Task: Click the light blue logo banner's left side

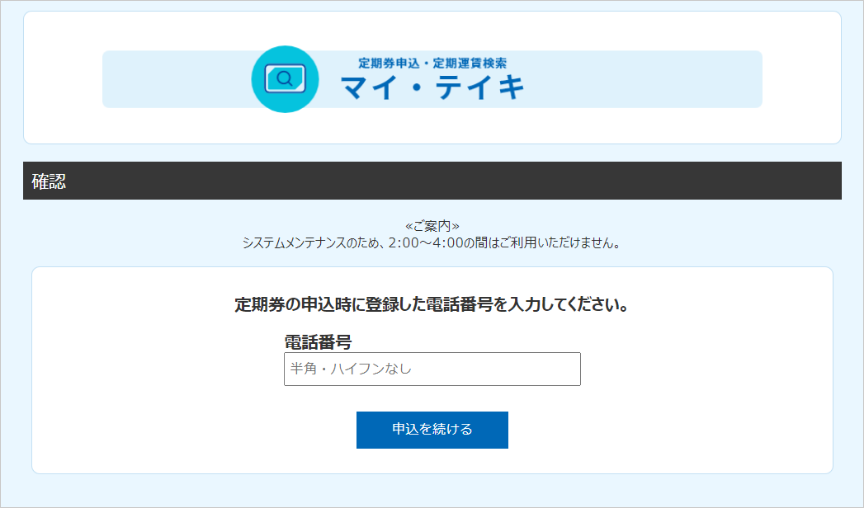Action: 170,79
